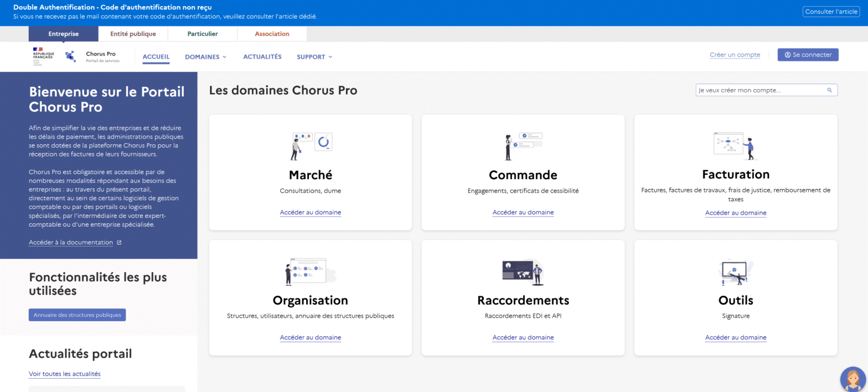The image size is (868, 392).
Task: Open Annuaire des structures publiques button
Action: 77,315
